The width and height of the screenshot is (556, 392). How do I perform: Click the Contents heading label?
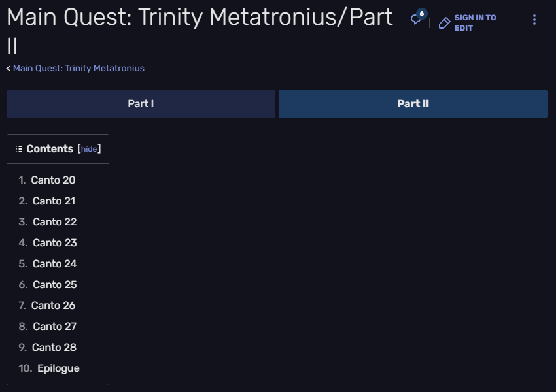tap(50, 149)
